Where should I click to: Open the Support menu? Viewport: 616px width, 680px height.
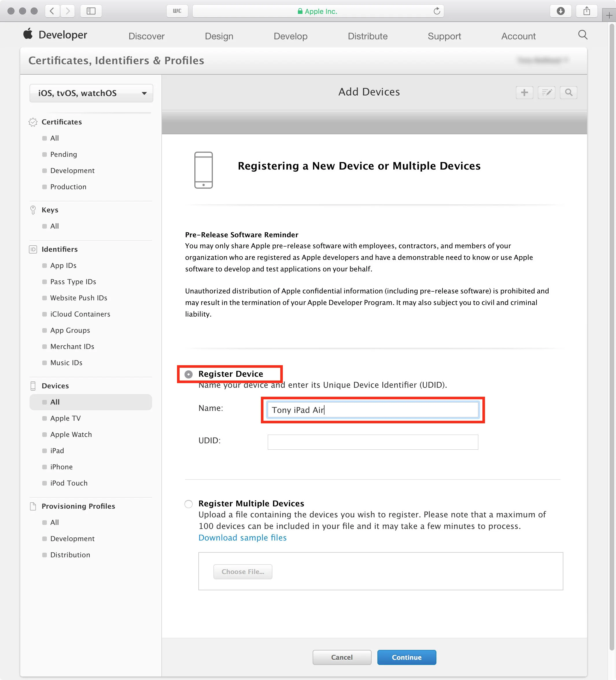click(x=444, y=36)
